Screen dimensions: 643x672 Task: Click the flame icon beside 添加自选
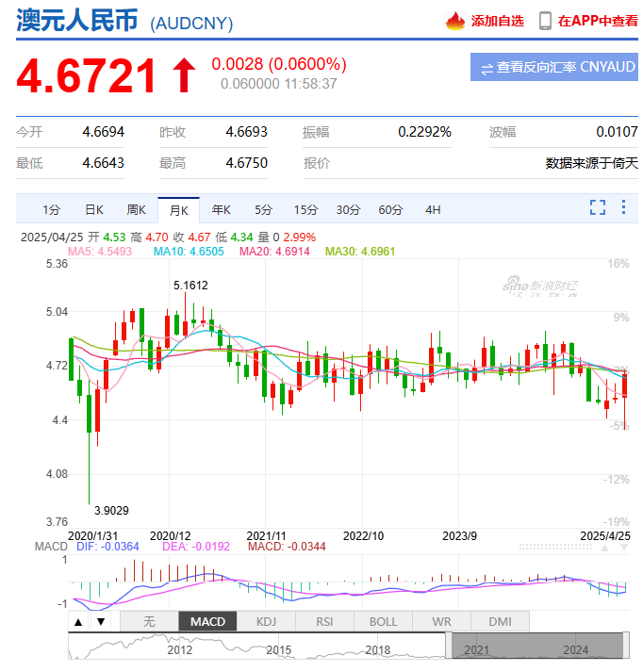click(455, 21)
